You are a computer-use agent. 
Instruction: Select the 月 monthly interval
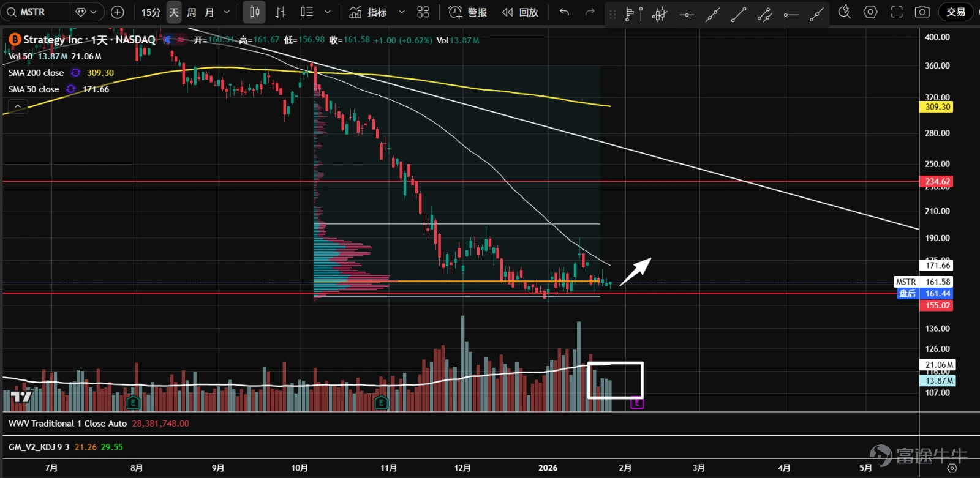209,12
